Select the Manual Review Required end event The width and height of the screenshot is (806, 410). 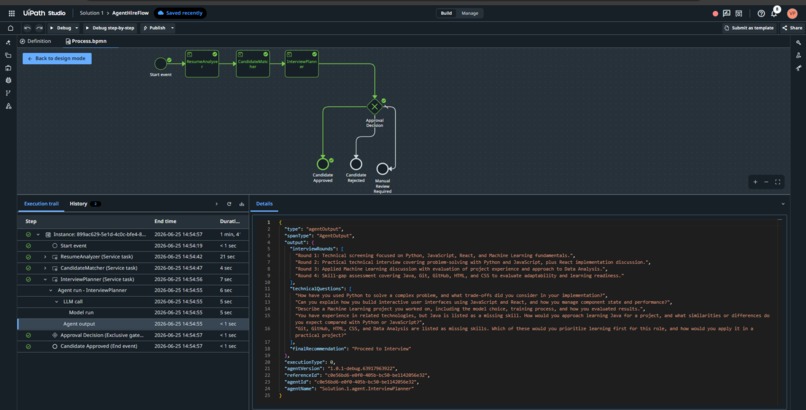coord(382,169)
